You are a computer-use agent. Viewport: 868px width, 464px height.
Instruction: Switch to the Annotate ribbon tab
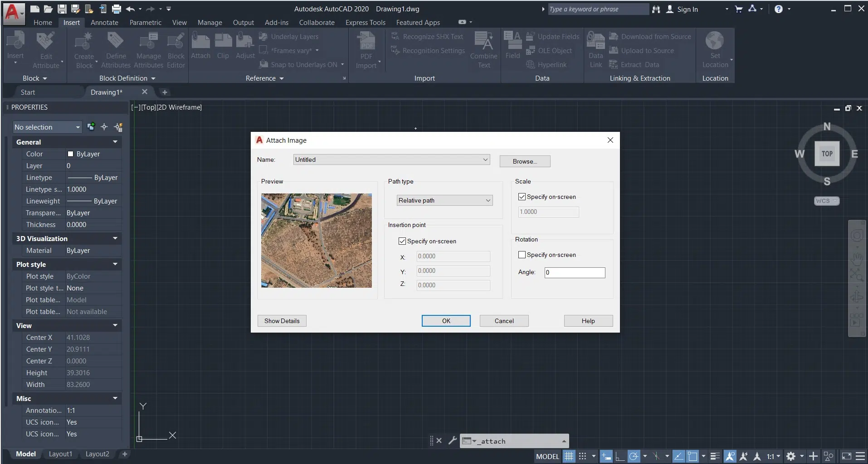(104, 23)
